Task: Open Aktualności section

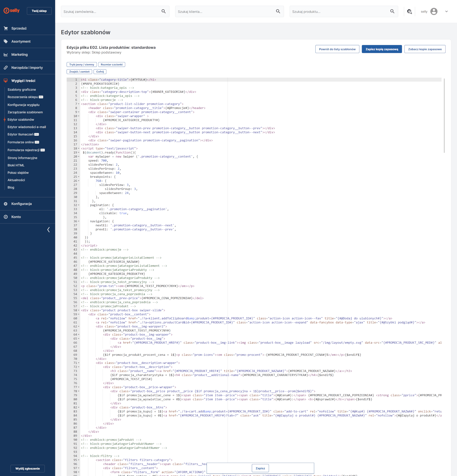Action: (16, 180)
